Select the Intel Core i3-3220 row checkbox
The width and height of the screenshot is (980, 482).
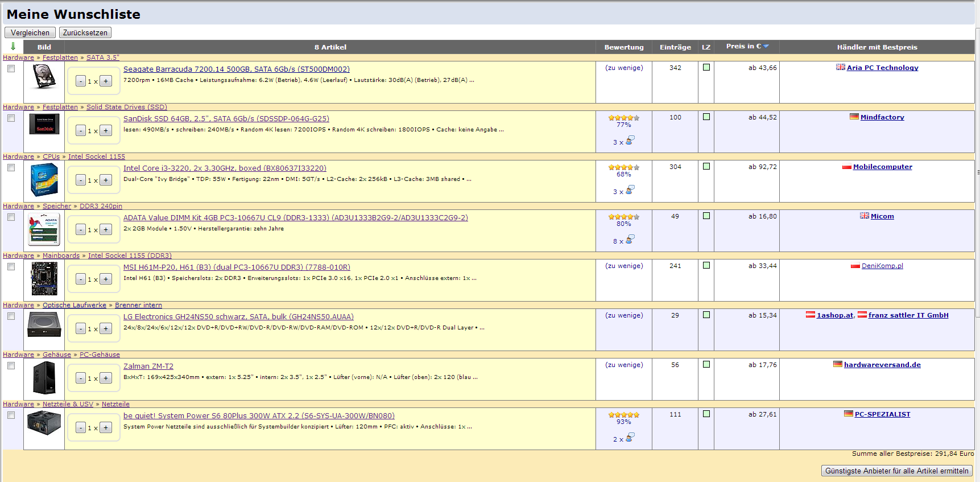coord(11,167)
